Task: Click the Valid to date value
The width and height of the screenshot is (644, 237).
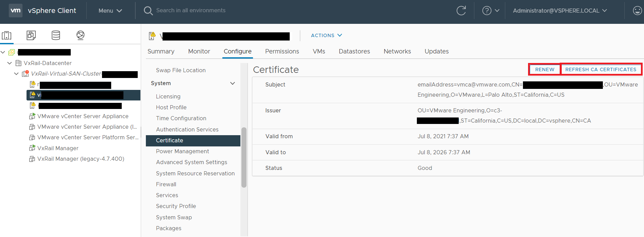Action: coord(444,152)
